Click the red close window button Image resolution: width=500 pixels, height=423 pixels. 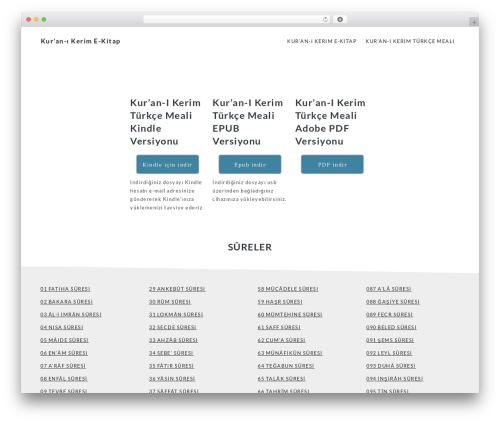29,20
